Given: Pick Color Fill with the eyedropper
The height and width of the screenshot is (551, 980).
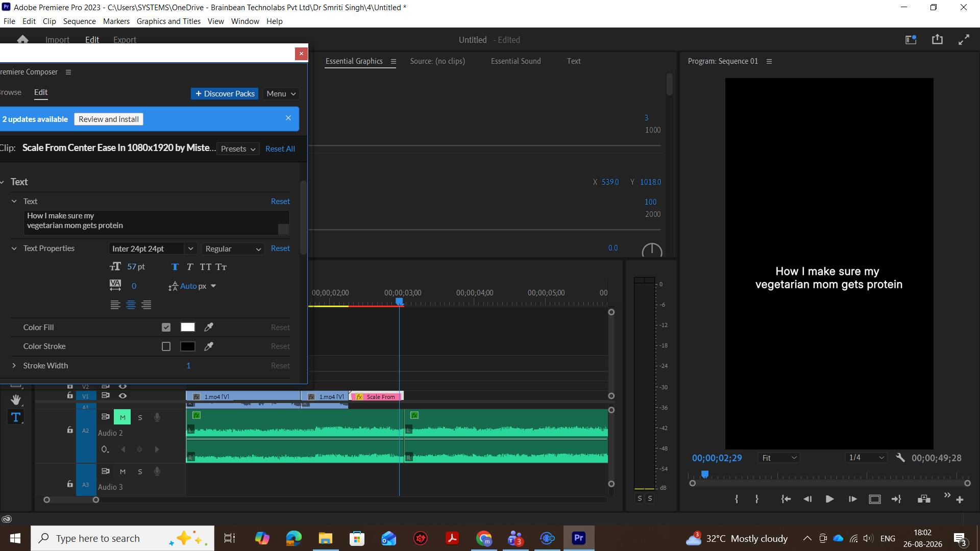Looking at the screenshot, I should pos(209,327).
